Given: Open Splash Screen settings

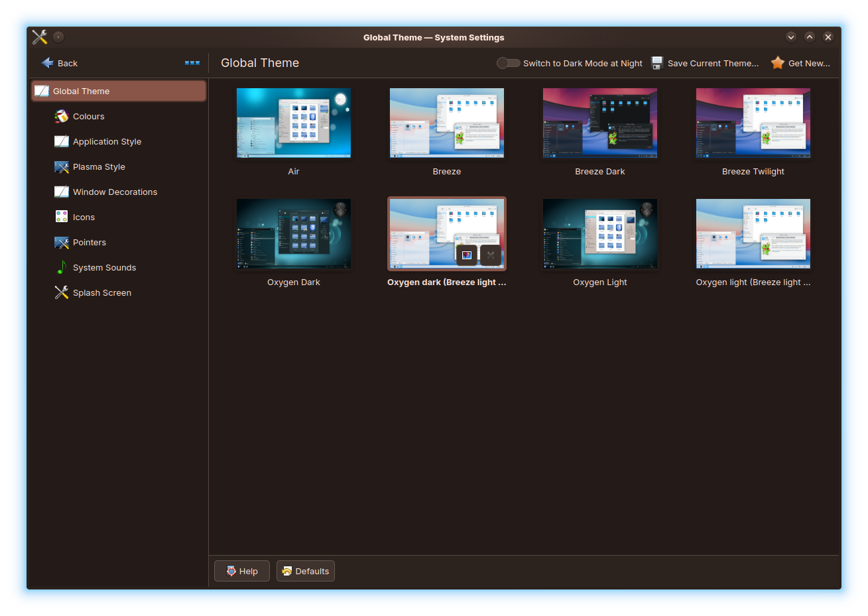Looking at the screenshot, I should tap(119, 293).
